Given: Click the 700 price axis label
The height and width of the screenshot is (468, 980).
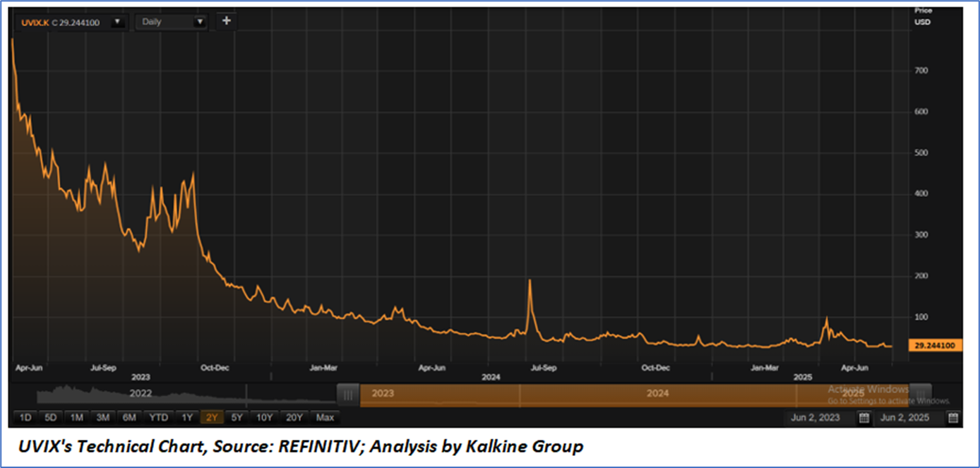Looking at the screenshot, I should (921, 71).
